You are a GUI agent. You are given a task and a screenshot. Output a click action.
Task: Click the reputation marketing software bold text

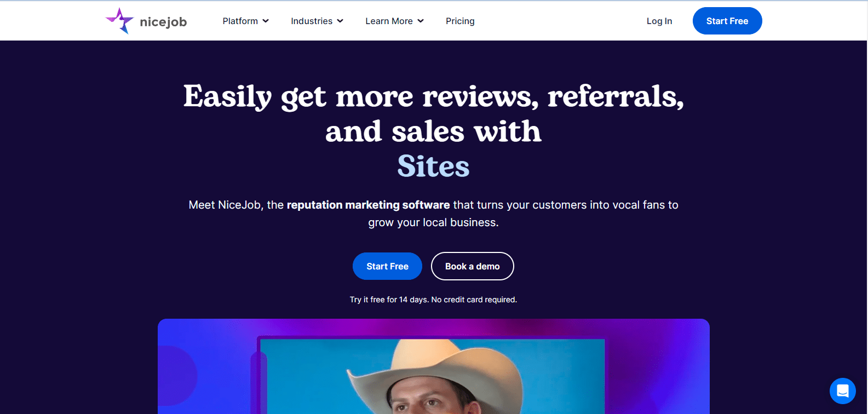(x=368, y=205)
